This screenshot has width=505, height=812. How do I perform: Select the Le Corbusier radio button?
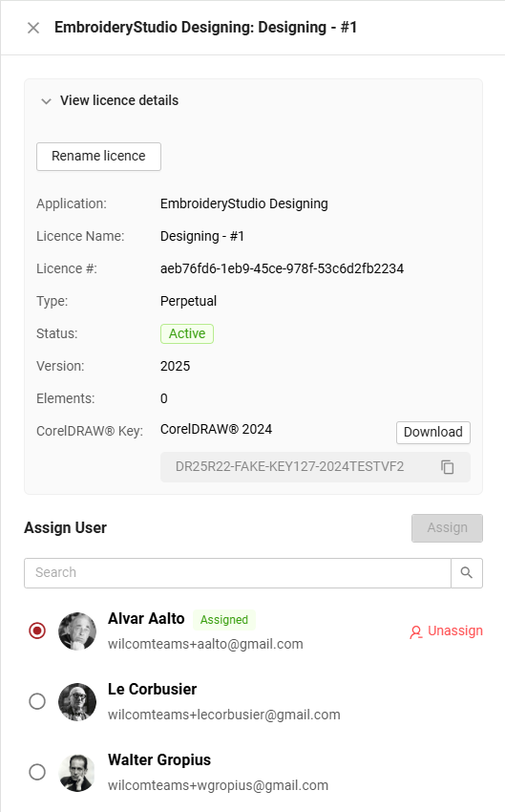(x=37, y=701)
